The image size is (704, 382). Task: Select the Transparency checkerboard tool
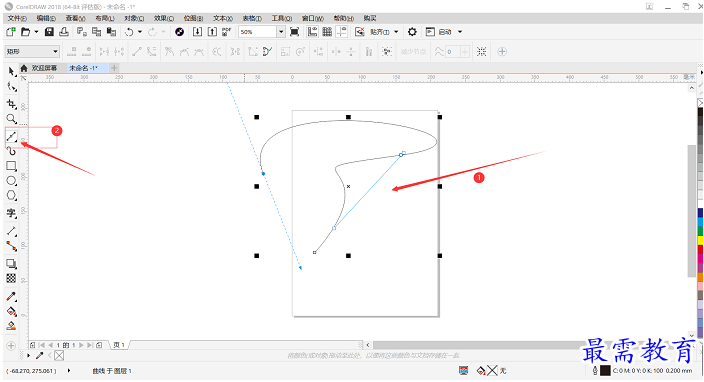[11, 278]
